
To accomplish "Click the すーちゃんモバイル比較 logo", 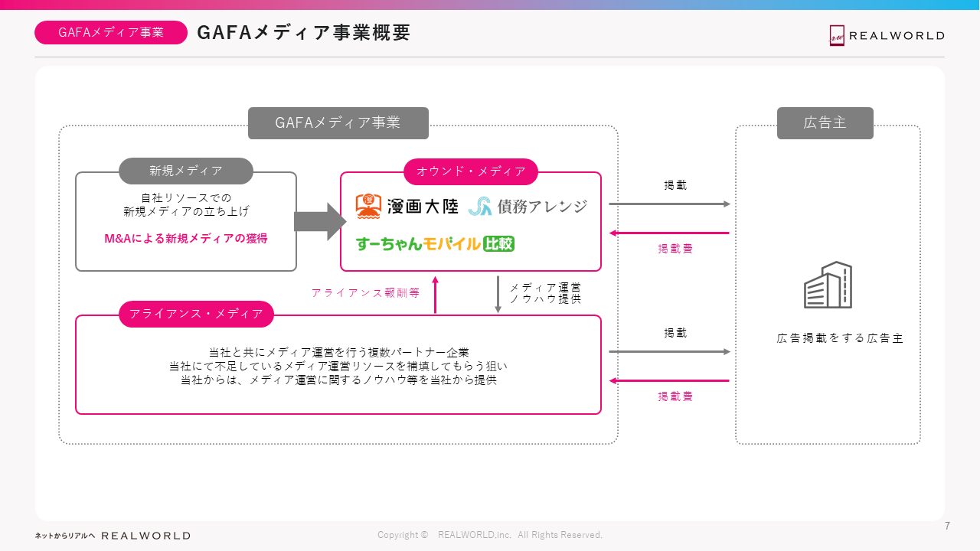I will tap(435, 244).
